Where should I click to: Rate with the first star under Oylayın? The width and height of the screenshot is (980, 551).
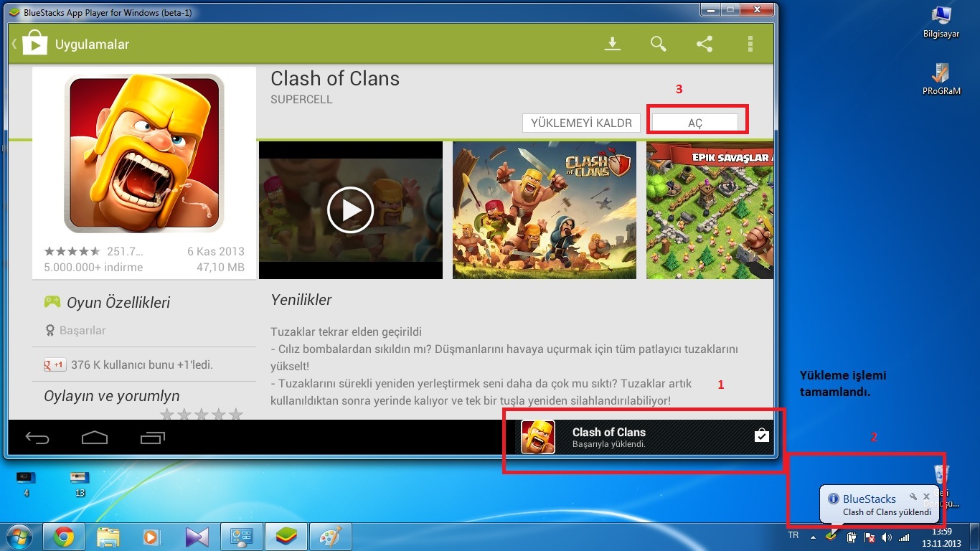167,415
